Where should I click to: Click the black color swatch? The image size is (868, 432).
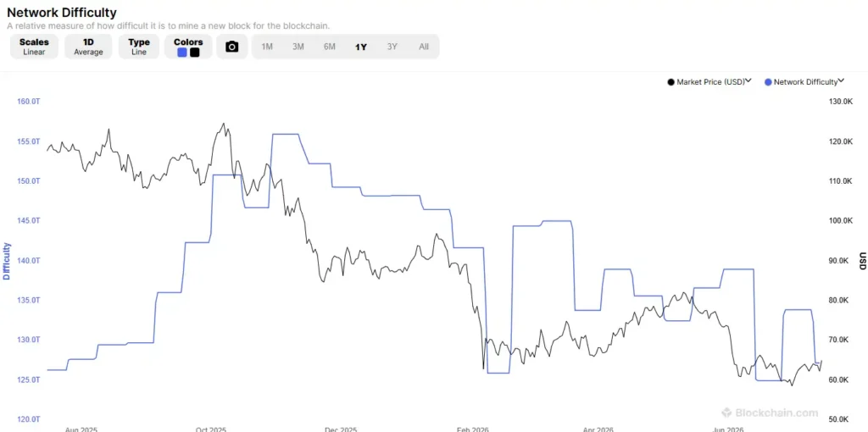point(194,53)
